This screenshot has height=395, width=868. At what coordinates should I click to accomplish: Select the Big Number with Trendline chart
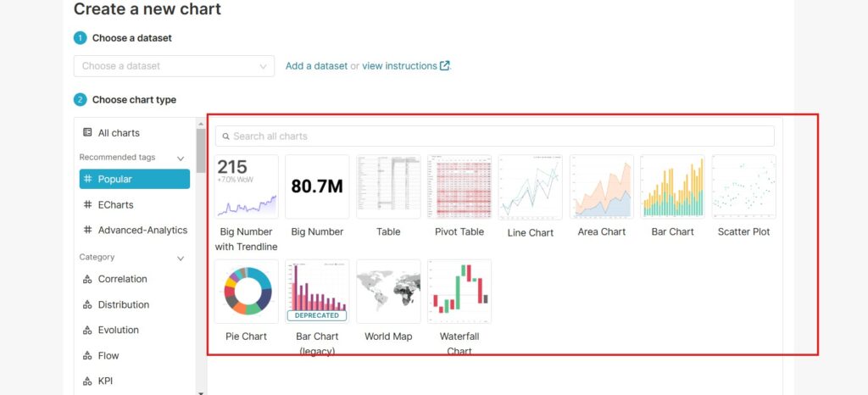246,186
